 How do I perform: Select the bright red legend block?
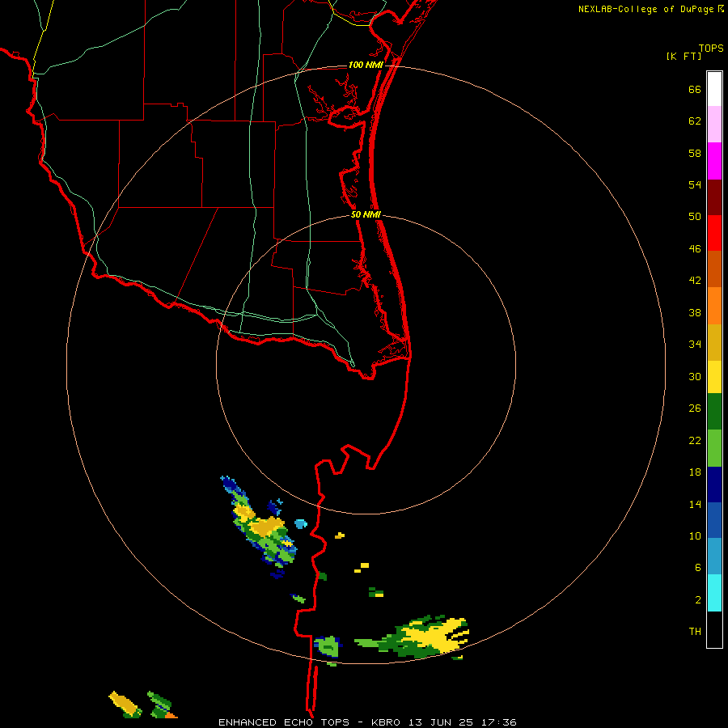tap(714, 233)
